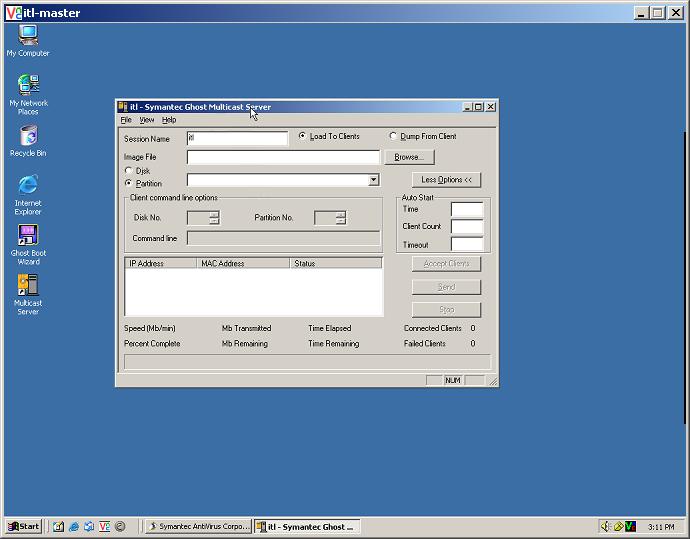The width and height of the screenshot is (690, 539).
Task: Launch Multicast Server desktop shortcut
Action: tap(28, 294)
